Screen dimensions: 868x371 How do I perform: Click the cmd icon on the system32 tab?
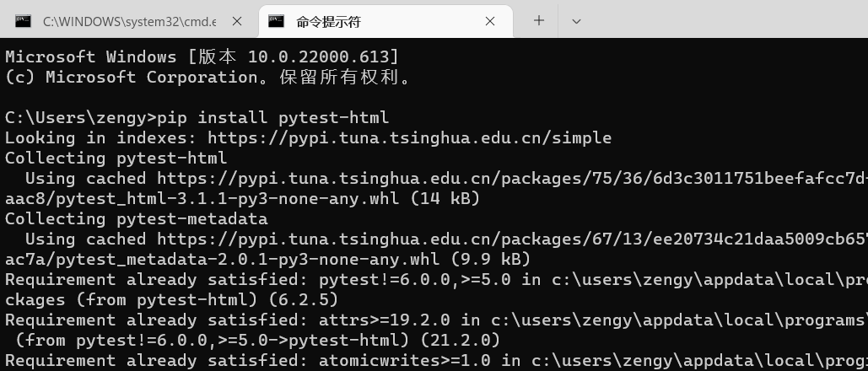point(23,21)
